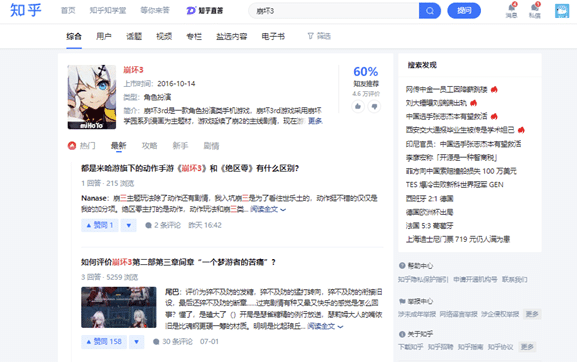
Task: Open the question comparing 崩坏3 and 绝区零
Action: point(190,168)
